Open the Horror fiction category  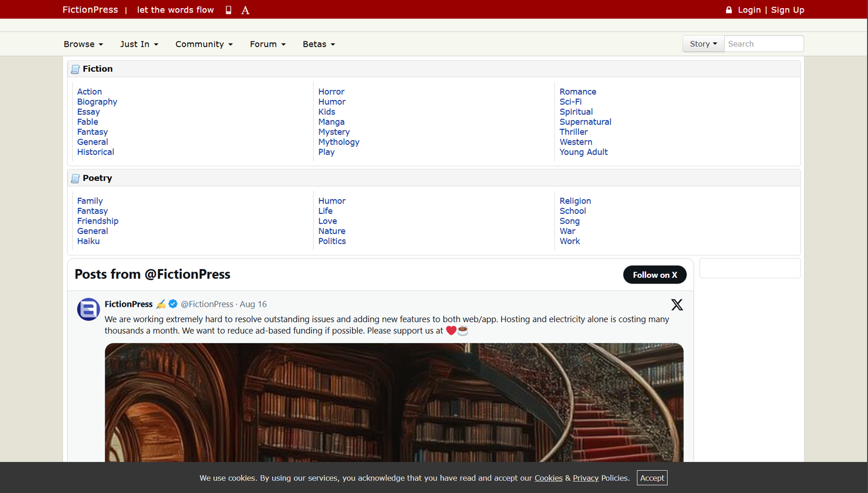(x=331, y=92)
